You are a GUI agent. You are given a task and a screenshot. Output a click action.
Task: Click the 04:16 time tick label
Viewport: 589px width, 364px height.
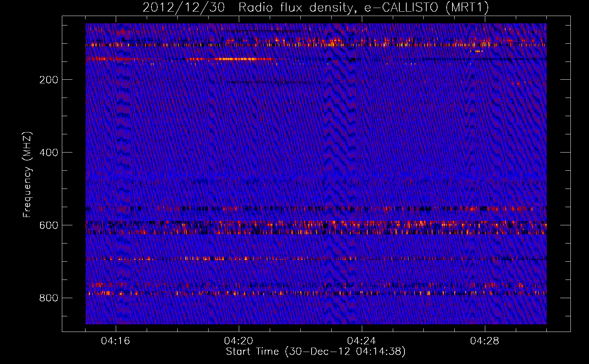pyautogui.click(x=116, y=341)
